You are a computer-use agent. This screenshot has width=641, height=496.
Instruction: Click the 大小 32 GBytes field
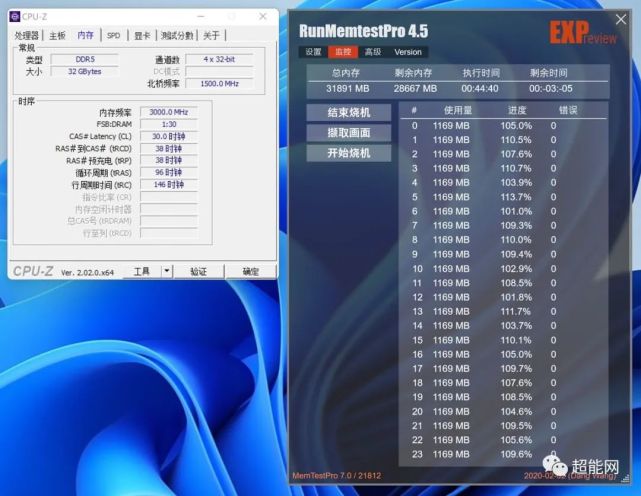click(85, 72)
